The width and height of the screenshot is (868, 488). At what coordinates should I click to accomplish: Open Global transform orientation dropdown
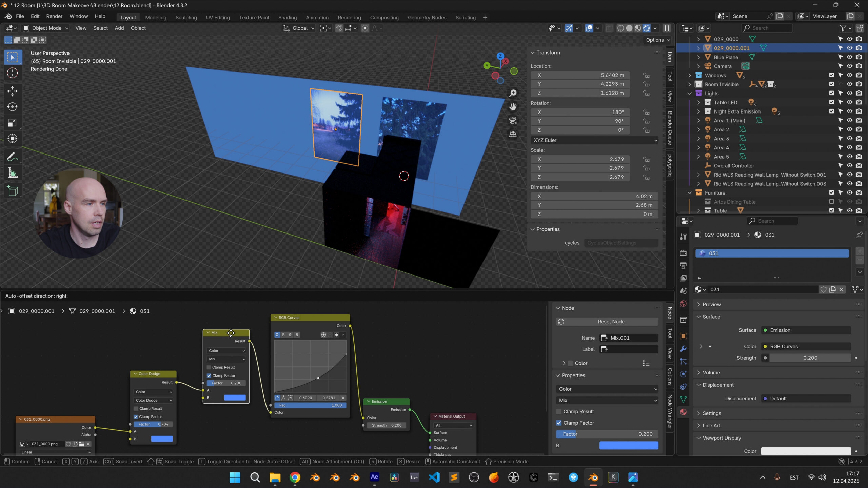(x=299, y=28)
